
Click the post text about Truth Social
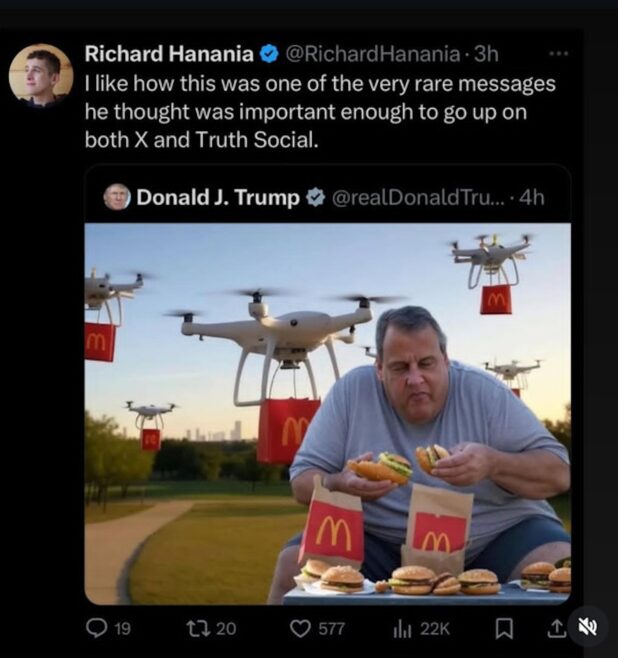[x=318, y=112]
